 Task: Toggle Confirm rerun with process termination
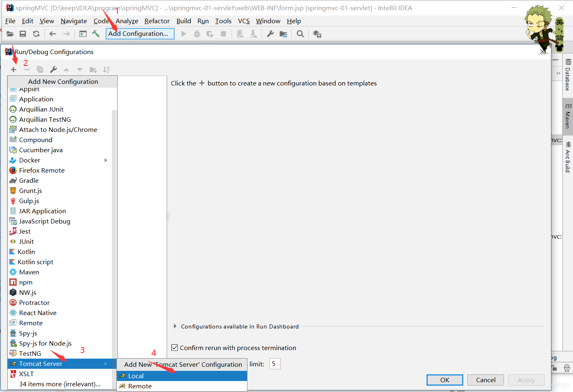[x=175, y=348]
